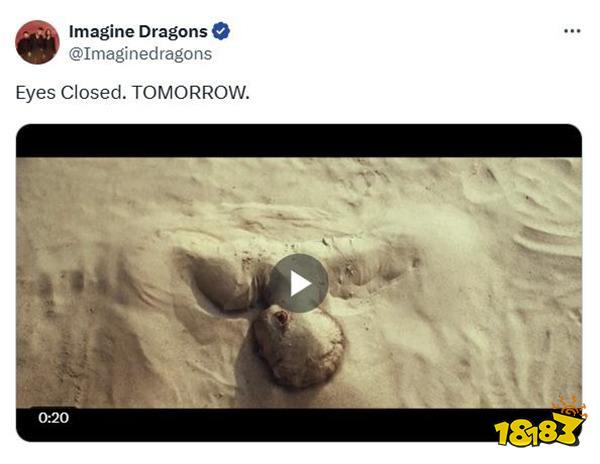The height and width of the screenshot is (464, 600).
Task: Open the three-dot more options menu
Action: [572, 31]
